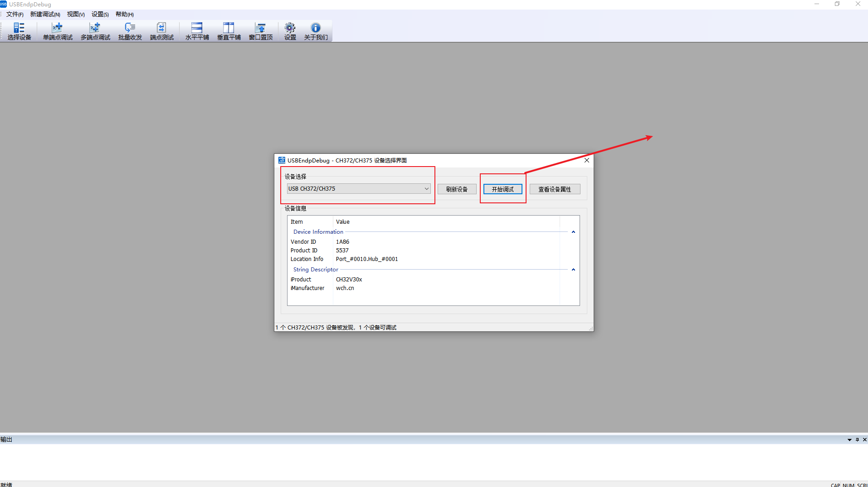
Task: Start the 端点测试 endpoint test tool
Action: click(162, 31)
